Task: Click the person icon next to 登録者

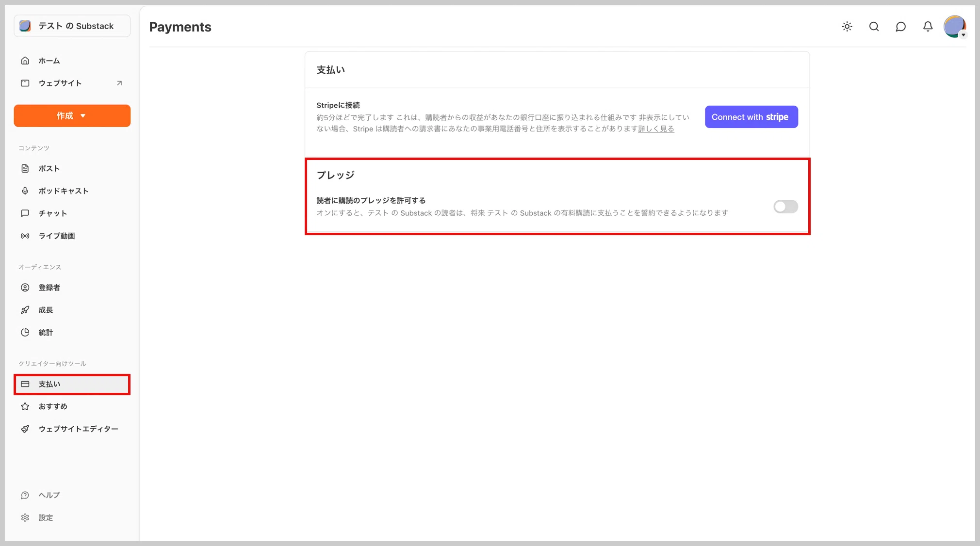Action: point(25,288)
